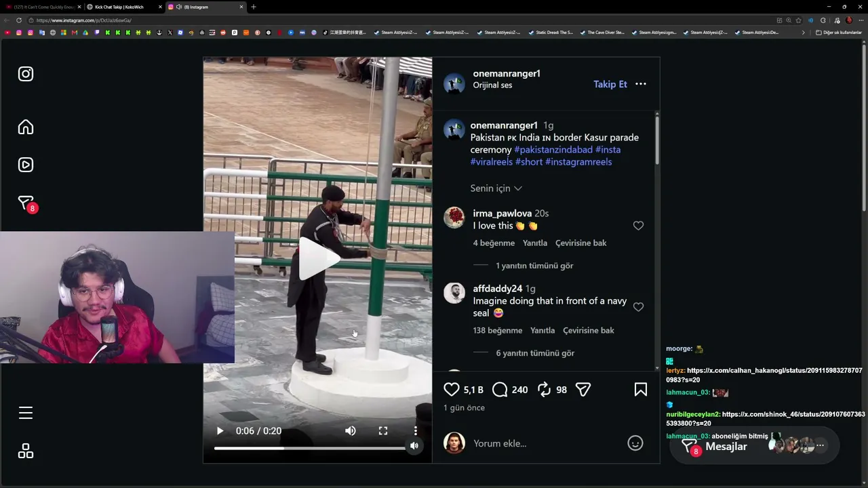The width and height of the screenshot is (868, 488).
Task: Open the 'Diğer sık kullanılanlar' bookmarks folder
Action: click(x=839, y=33)
